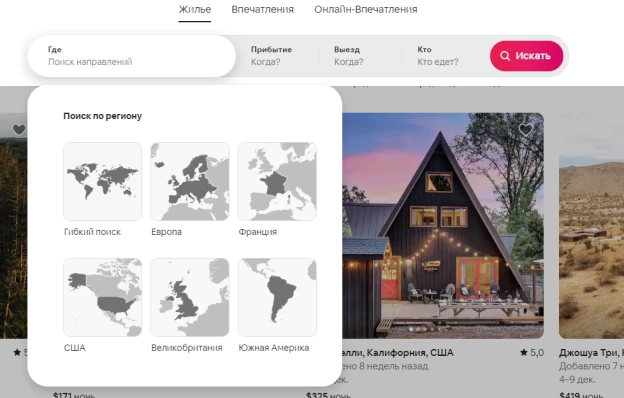Viewport: 624px width, 398px height.
Task: Toggle wishlist heart on the forest listing
Action: point(19,129)
